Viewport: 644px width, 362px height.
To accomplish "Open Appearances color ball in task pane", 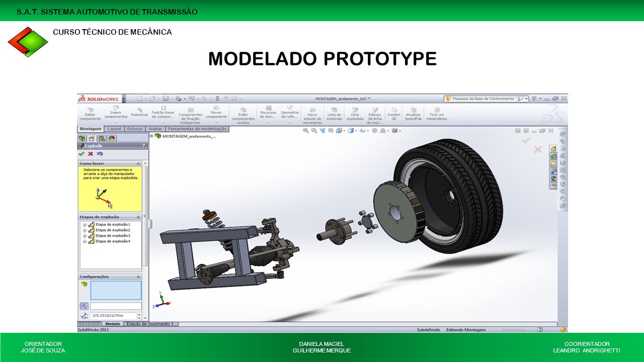I will pos(553,178).
